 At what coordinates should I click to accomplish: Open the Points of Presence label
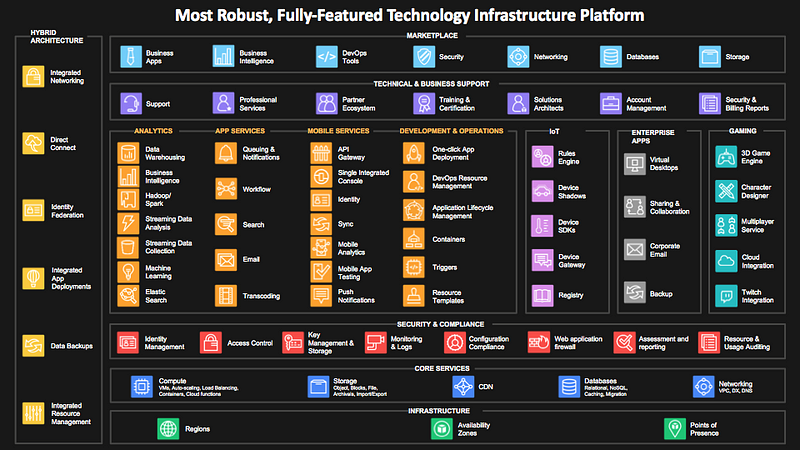[704, 429]
